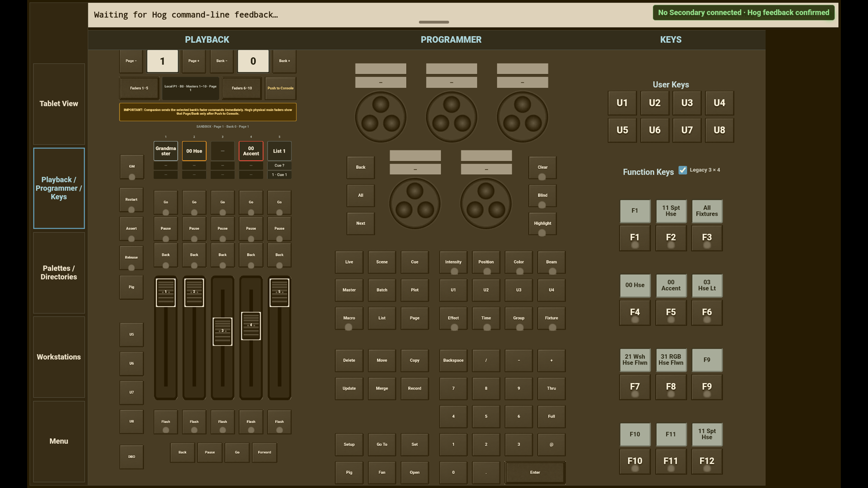Screen dimensions: 868x488
Task: Click the lower-left Programmer encoder wheel
Action: click(415, 203)
